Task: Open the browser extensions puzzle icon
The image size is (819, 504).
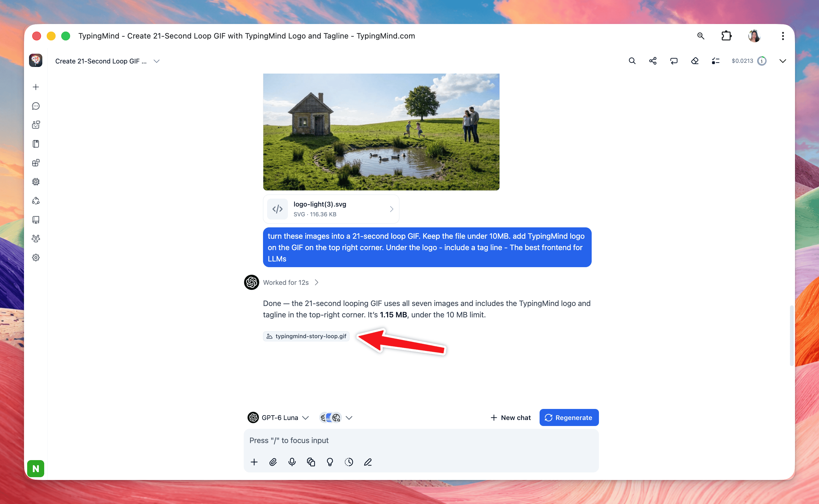Action: (726, 36)
